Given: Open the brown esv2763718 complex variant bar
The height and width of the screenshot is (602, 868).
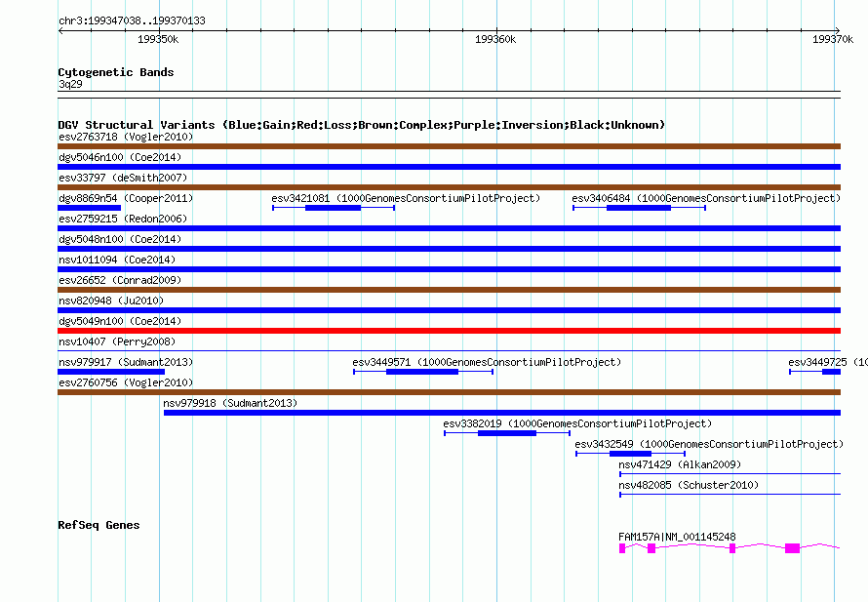Looking at the screenshot, I should point(449,146).
